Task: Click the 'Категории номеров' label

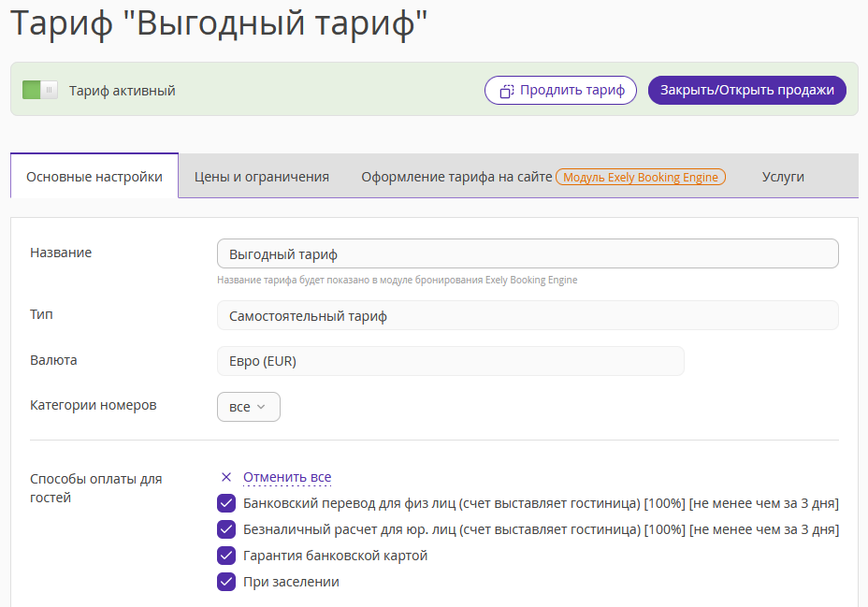Action: [93, 405]
